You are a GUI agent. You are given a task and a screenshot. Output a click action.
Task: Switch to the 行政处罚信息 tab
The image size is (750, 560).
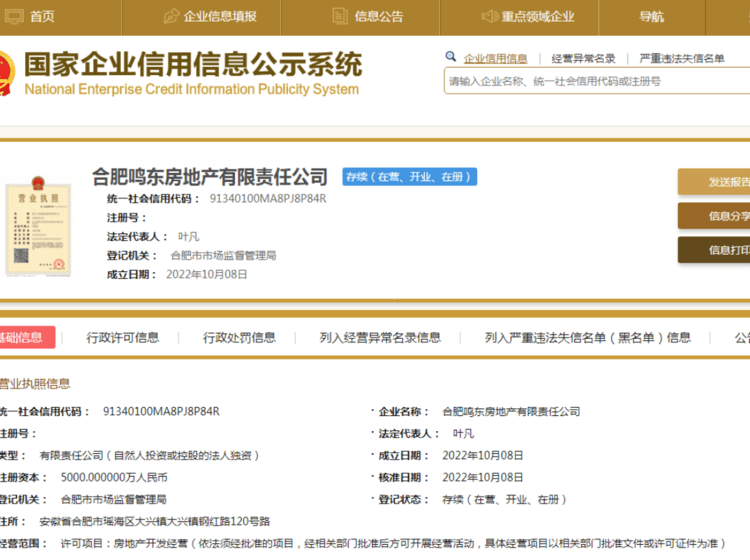[x=239, y=338]
